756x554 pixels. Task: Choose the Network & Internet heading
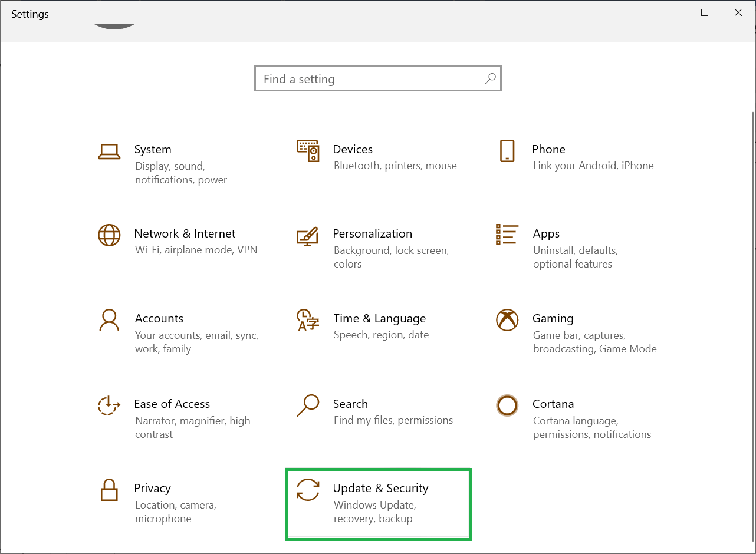click(185, 233)
